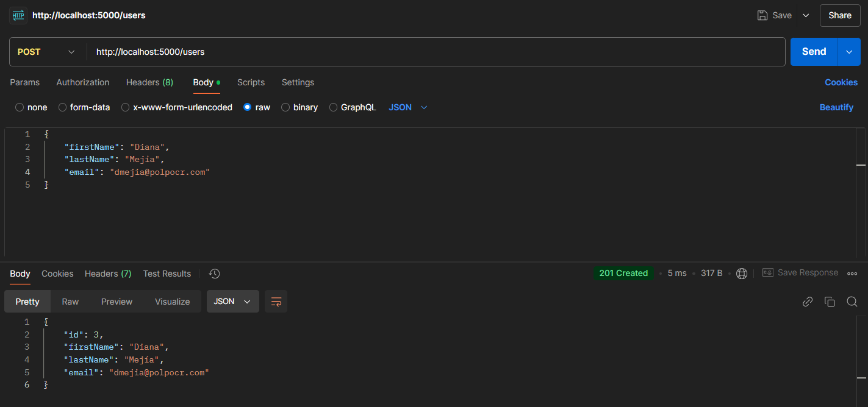Screen dimensions: 868x407
Task: Click the HTTP request icon beside the URL title
Action: pos(17,15)
